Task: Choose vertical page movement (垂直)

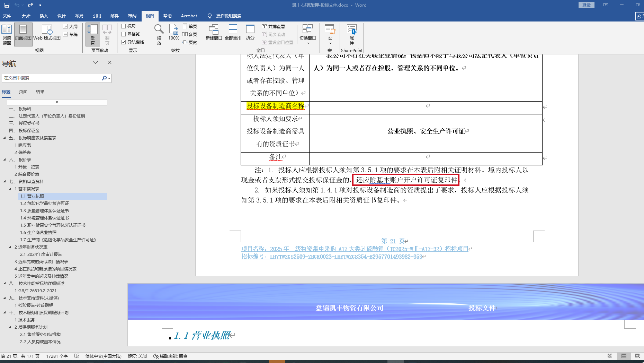Action: click(93, 35)
